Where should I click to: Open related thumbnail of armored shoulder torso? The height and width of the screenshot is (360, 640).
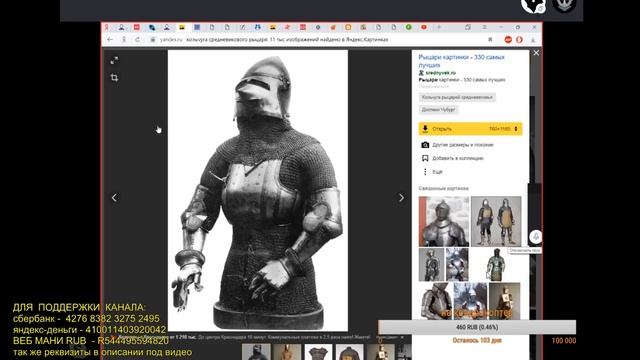pos(435,301)
